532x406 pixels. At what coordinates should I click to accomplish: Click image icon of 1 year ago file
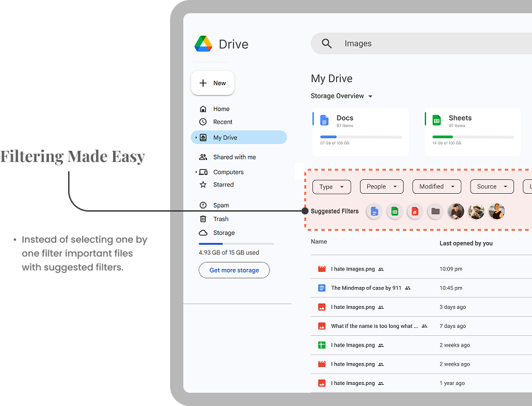click(x=322, y=384)
